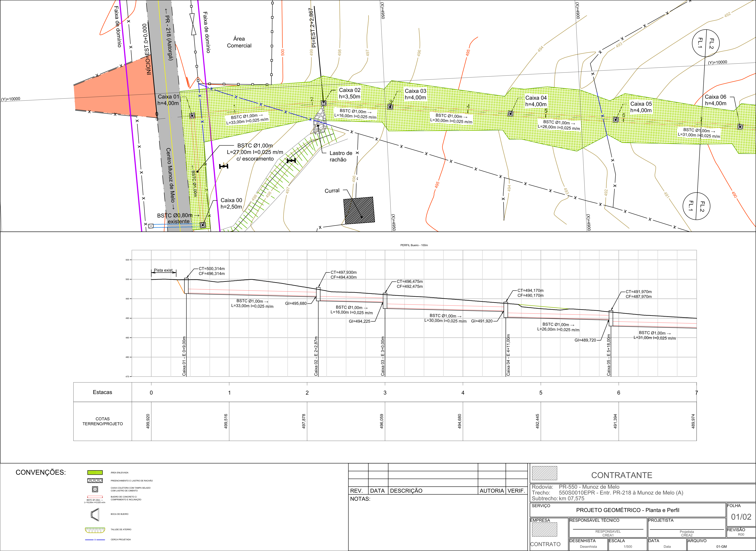The width and height of the screenshot is (756, 551).
Task: Click the Caixa 02 collector box in plan
Action: click(x=323, y=103)
